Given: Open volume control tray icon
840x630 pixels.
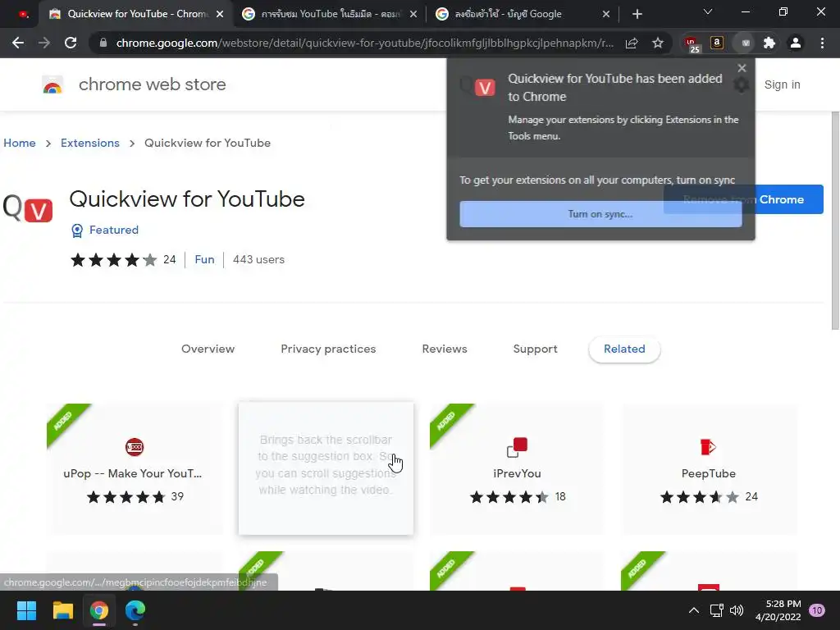Looking at the screenshot, I should click(737, 610).
